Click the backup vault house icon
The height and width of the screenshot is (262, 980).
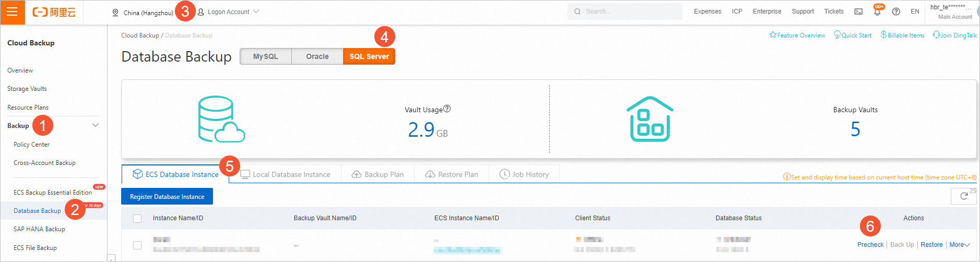[650, 119]
